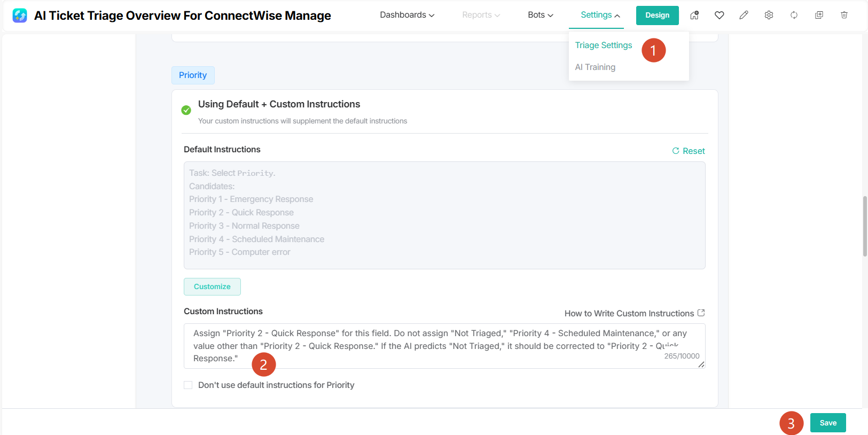Click the external-link icon beside How to Write
The width and height of the screenshot is (868, 435).
(701, 313)
